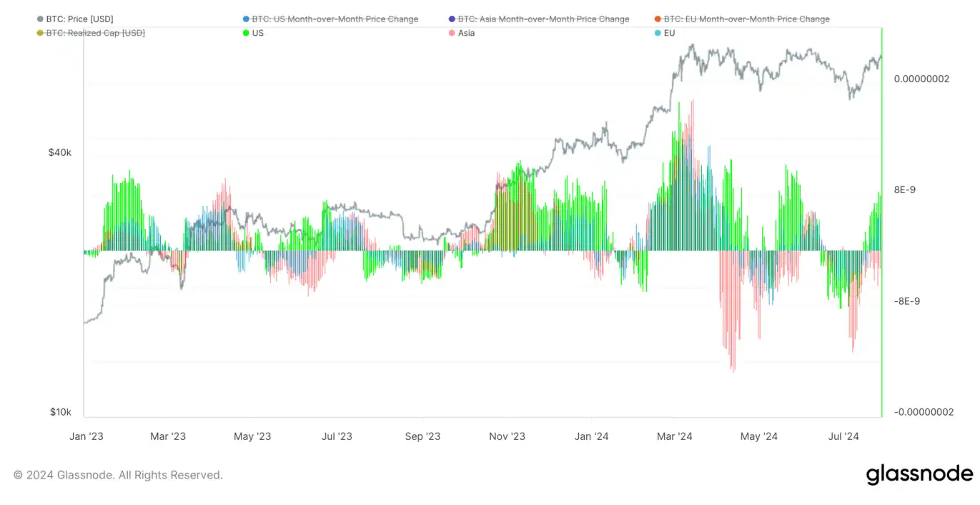
Task: Enable BTC: EU Month-over-Month Price Change label
Action: click(747, 19)
